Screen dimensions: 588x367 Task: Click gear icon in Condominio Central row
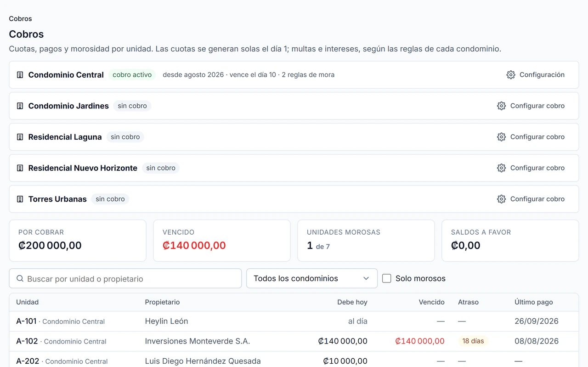(511, 75)
